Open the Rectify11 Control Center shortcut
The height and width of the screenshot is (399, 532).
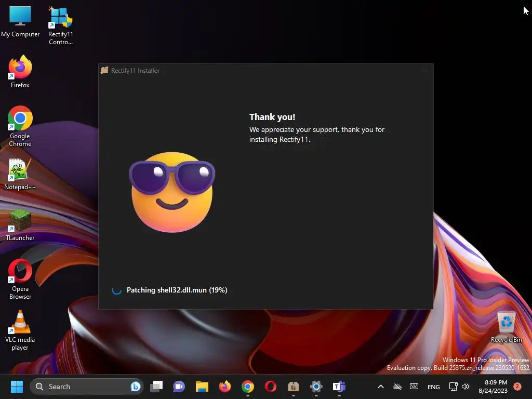(60, 25)
